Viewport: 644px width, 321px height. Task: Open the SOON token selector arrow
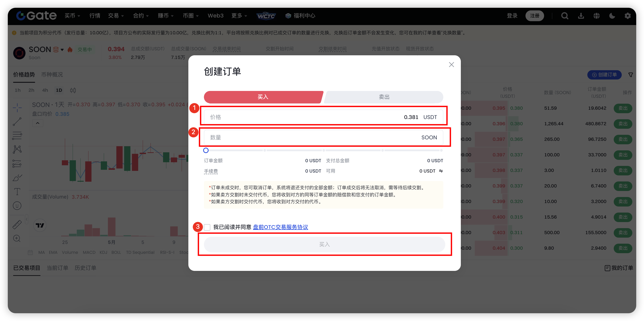62,50
